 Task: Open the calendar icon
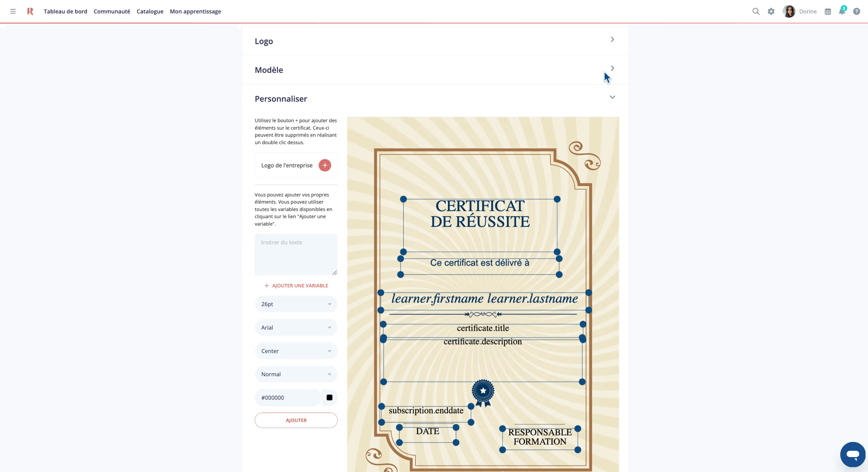[x=828, y=12]
